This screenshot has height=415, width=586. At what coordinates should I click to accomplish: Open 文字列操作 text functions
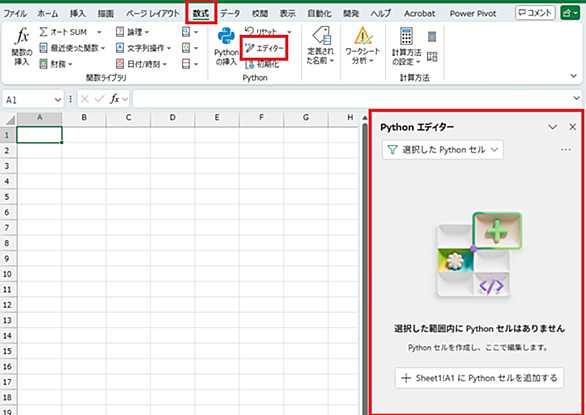click(144, 48)
